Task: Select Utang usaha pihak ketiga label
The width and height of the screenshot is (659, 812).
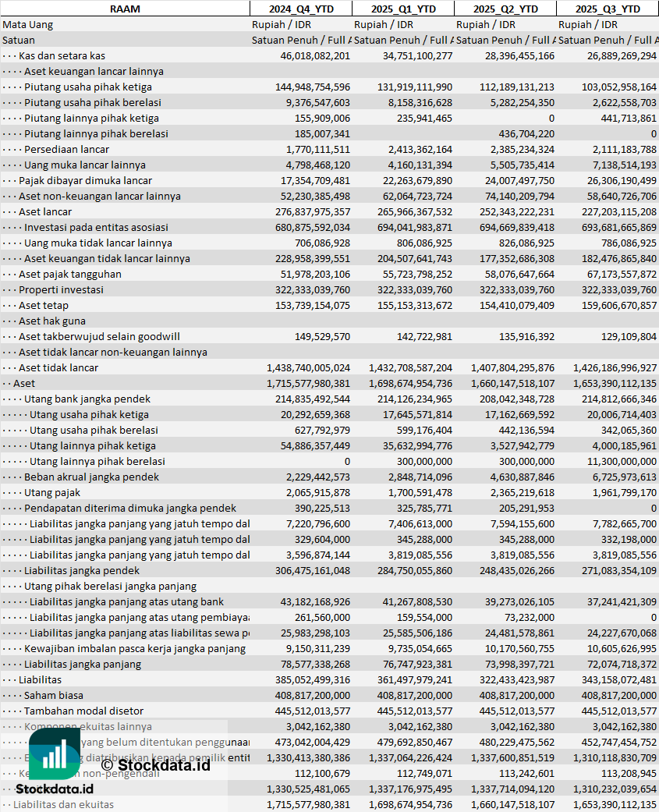Action: 89,414
